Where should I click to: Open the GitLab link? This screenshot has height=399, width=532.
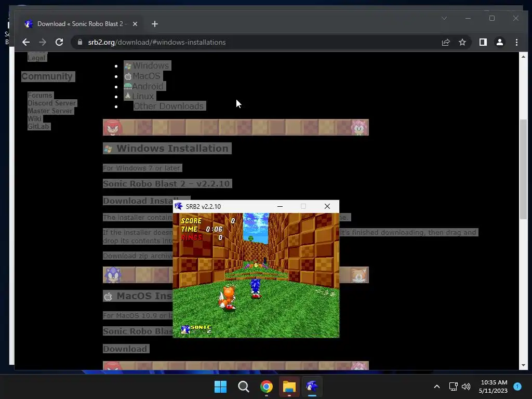pos(38,127)
